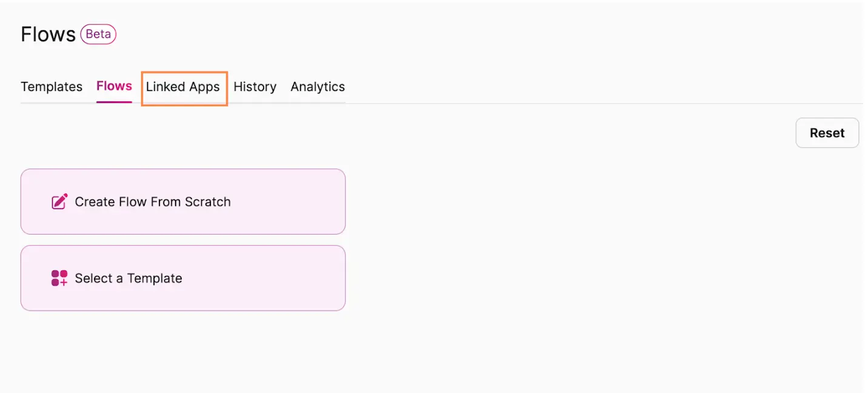Click the pencil edit icon for creating a flow

point(59,202)
